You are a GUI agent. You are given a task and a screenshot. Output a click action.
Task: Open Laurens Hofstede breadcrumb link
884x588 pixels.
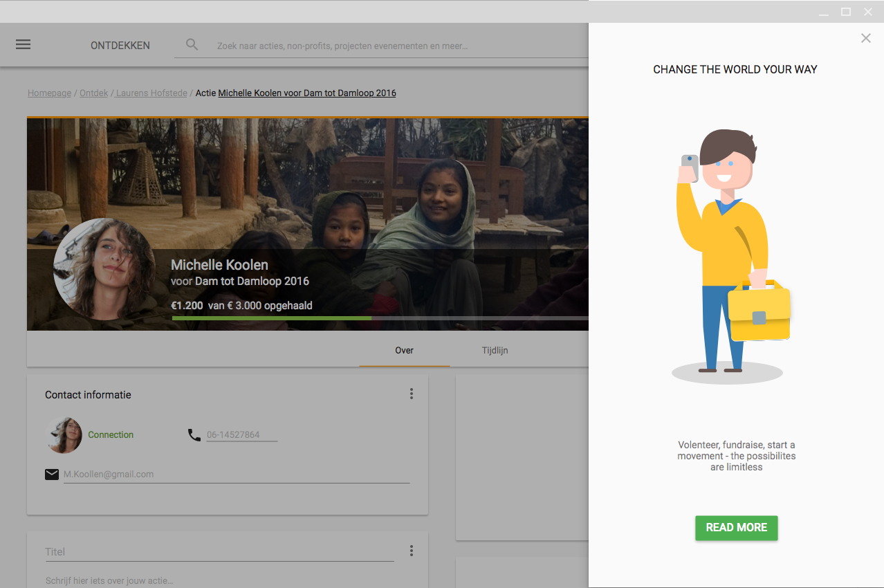[x=151, y=93]
